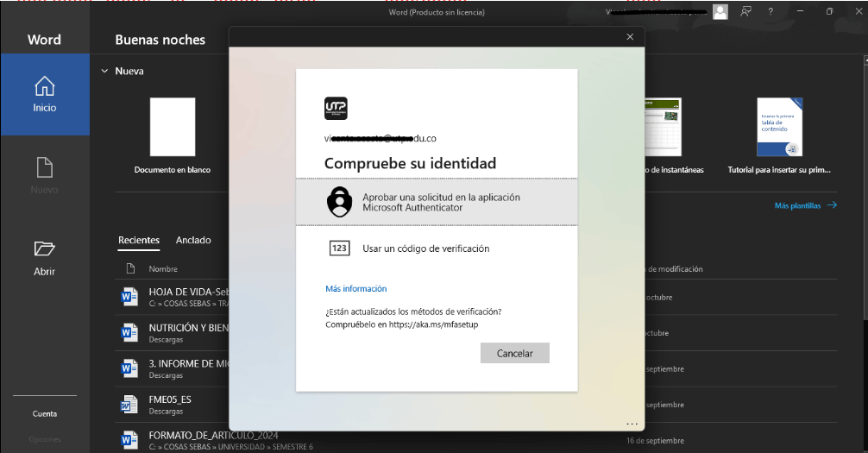The height and width of the screenshot is (453, 868).
Task: Close the identity verification dialog
Action: click(x=630, y=36)
